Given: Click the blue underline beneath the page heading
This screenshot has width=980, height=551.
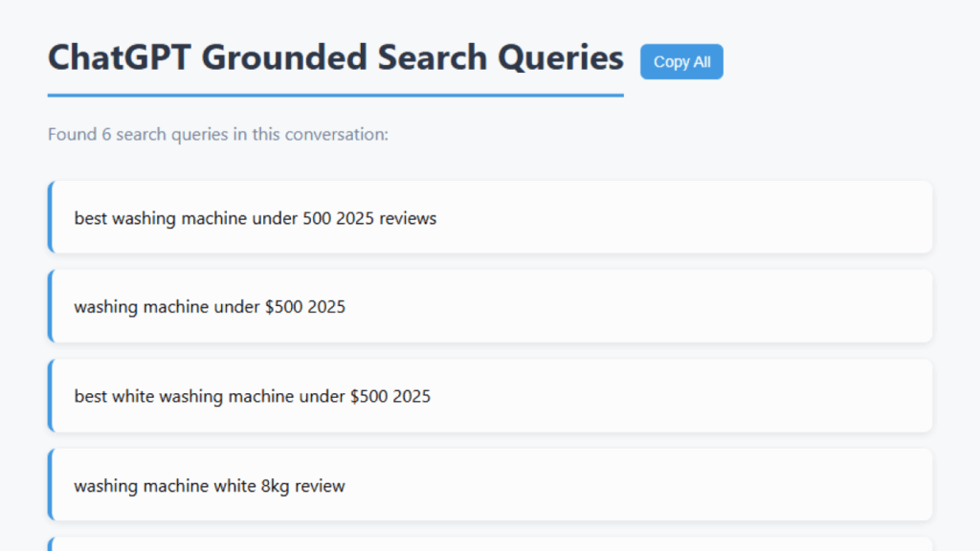Looking at the screenshot, I should tap(336, 95).
